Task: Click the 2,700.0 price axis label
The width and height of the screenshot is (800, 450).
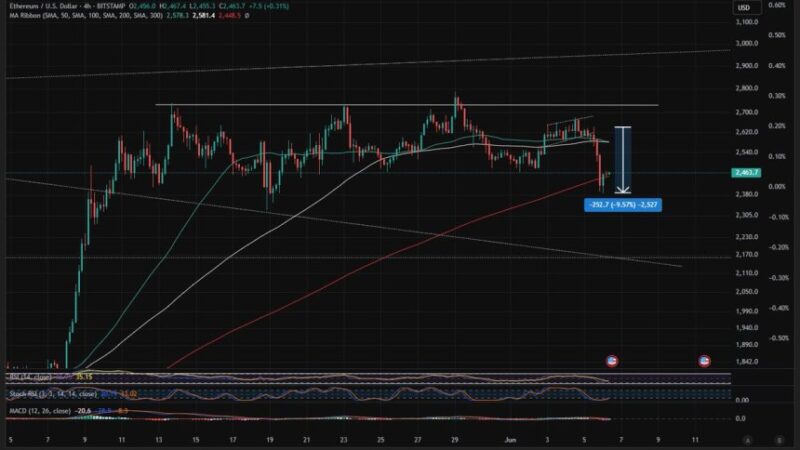Action: (x=747, y=112)
